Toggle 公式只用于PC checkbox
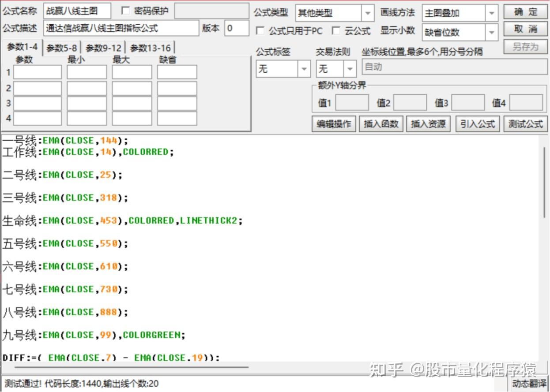 click(261, 31)
